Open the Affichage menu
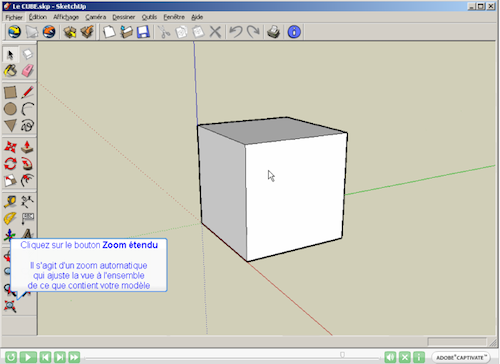The image size is (500, 364). 66,17
